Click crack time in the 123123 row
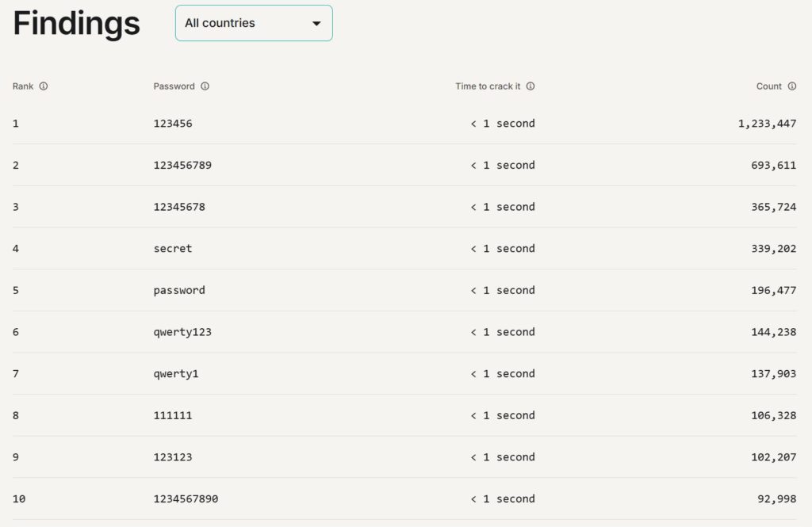This screenshot has height=527, width=812. [503, 457]
